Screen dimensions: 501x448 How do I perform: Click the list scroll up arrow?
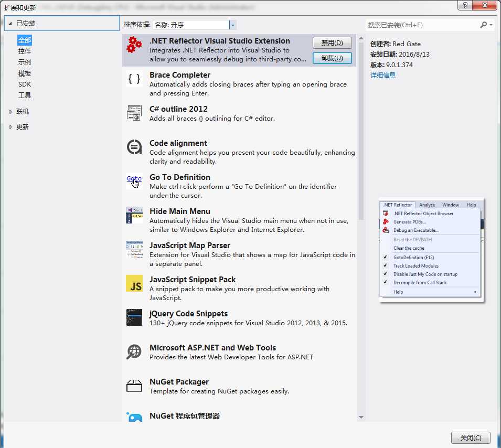click(361, 38)
